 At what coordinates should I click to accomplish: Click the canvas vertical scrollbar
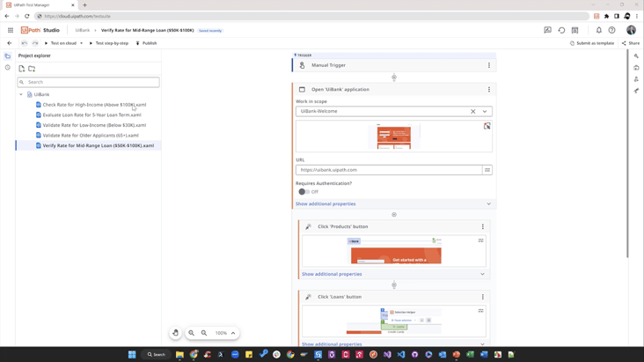(x=627, y=154)
